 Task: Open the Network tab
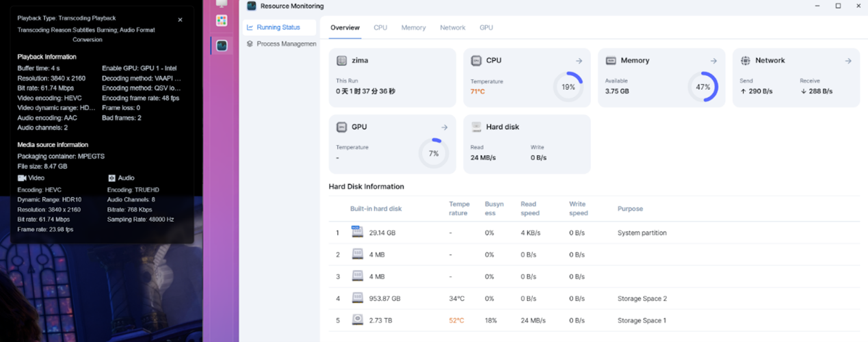pos(452,27)
